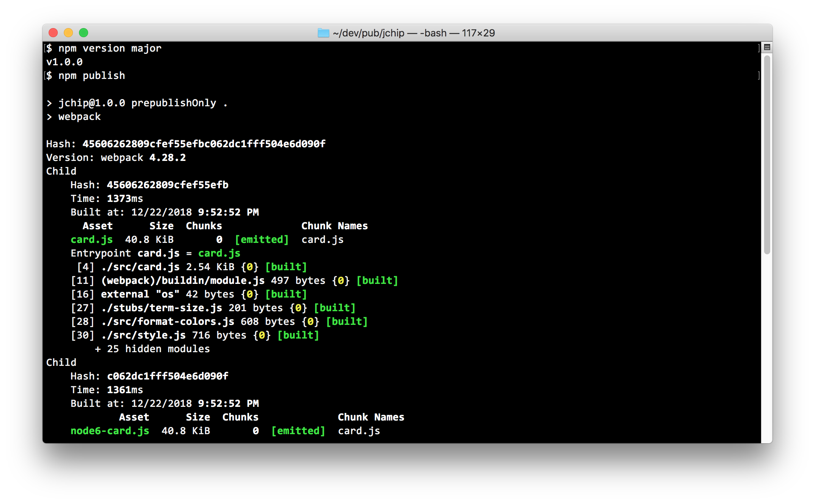815x504 pixels.
Task: Click the second 'Child' heading
Action: point(61,362)
